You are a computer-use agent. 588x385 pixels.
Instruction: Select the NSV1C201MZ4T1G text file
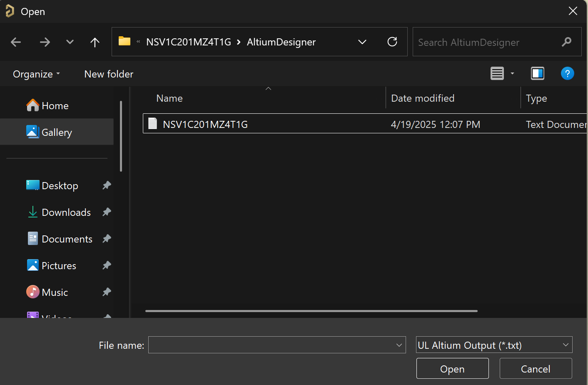pyautogui.click(x=365, y=124)
